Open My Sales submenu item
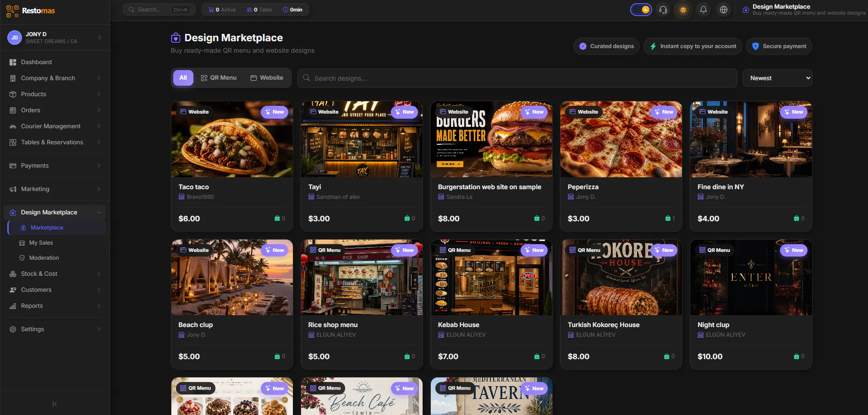 [57, 243]
